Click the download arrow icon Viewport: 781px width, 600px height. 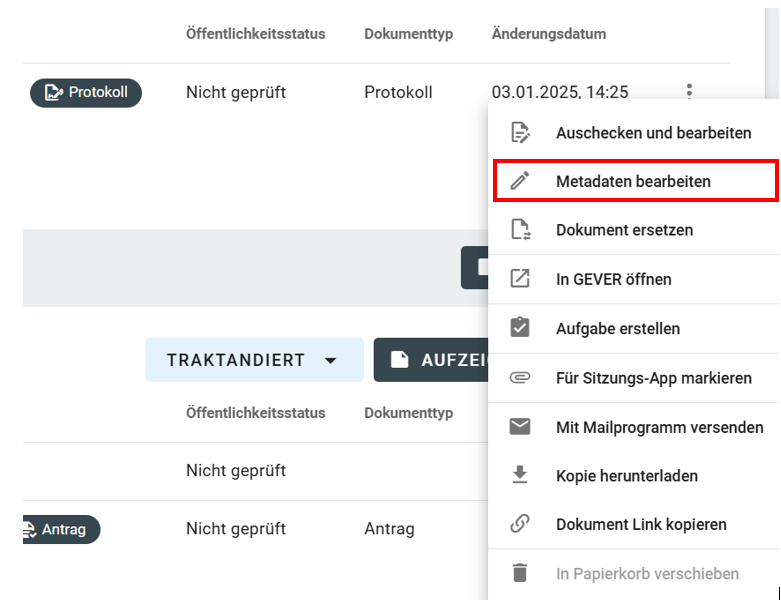[x=520, y=476]
